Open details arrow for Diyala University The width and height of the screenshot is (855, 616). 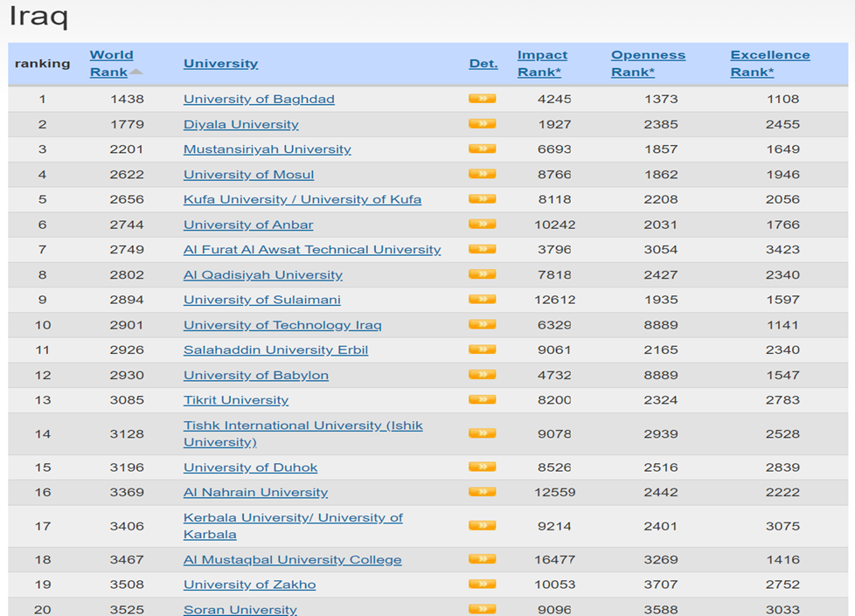click(482, 124)
